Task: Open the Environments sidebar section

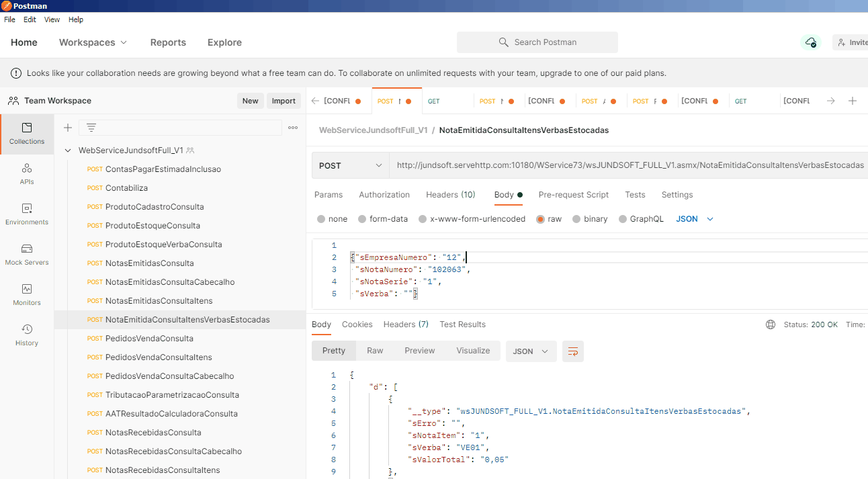Action: 27,214
